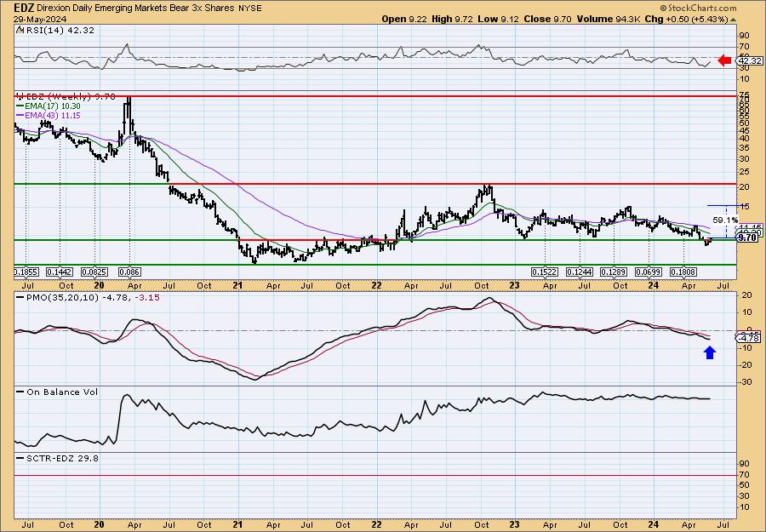
Task: Click the 42.32 RSI value tag on right axis
Action: (x=749, y=61)
